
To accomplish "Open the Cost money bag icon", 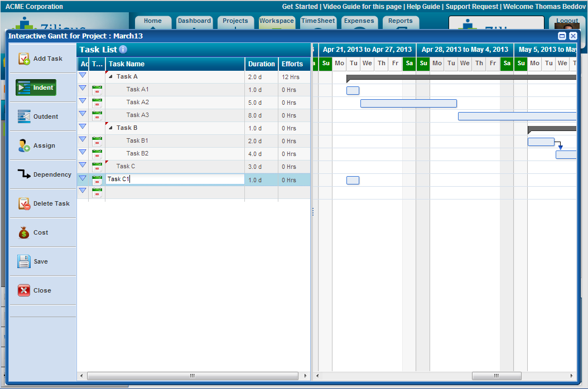I will [x=24, y=232].
